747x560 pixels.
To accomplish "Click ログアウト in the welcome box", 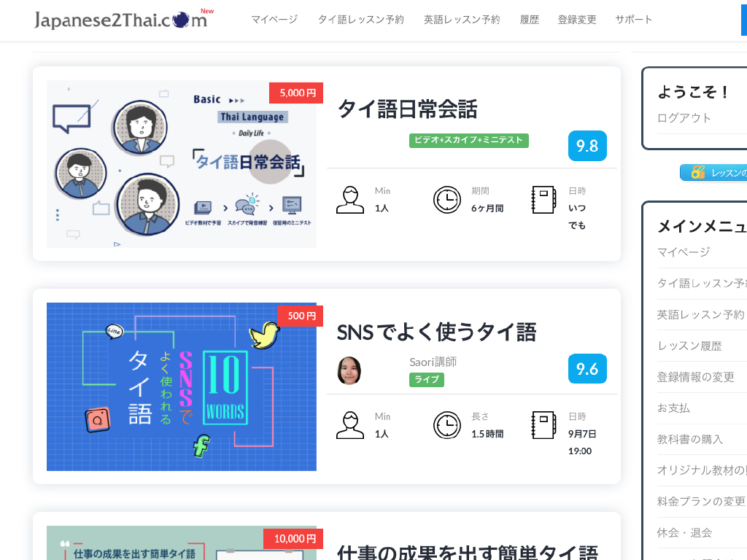I will pyautogui.click(x=684, y=117).
